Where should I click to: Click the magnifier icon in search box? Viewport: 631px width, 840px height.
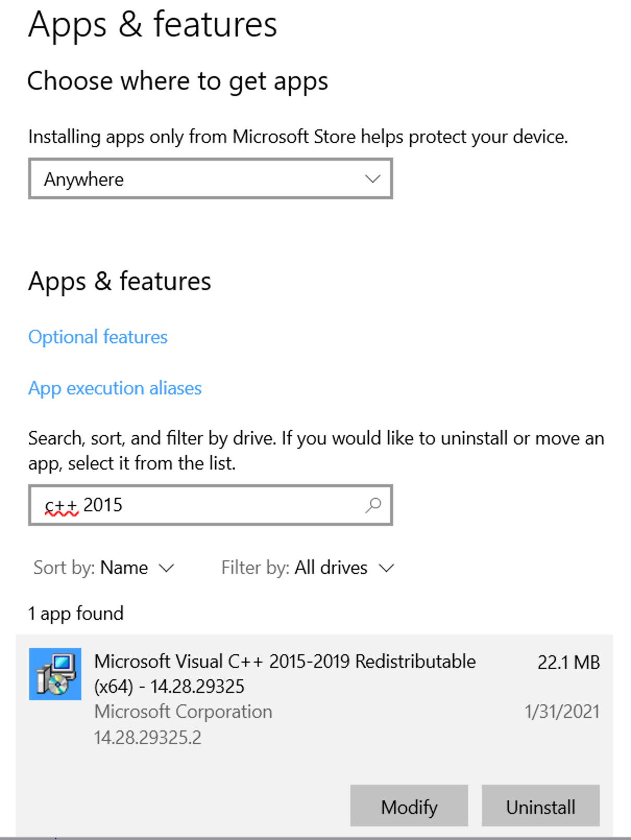[x=373, y=505]
